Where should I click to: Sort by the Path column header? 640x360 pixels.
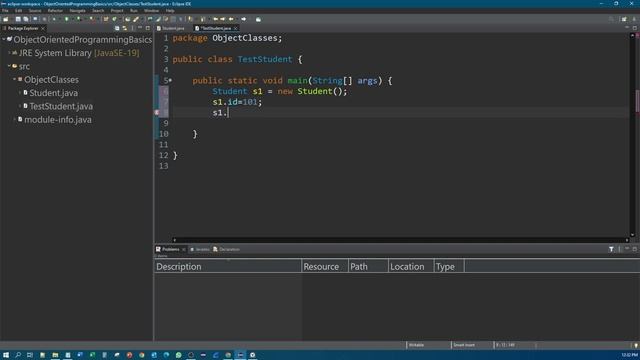pos(368,267)
